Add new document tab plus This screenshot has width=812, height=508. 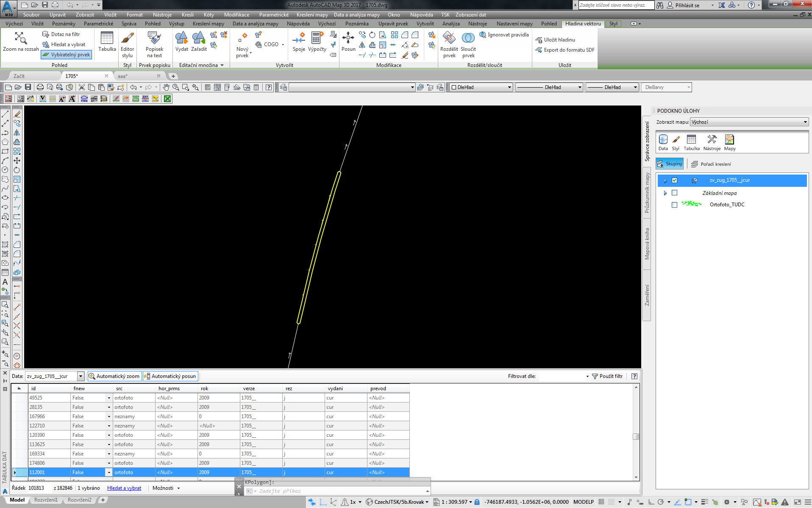tap(173, 76)
